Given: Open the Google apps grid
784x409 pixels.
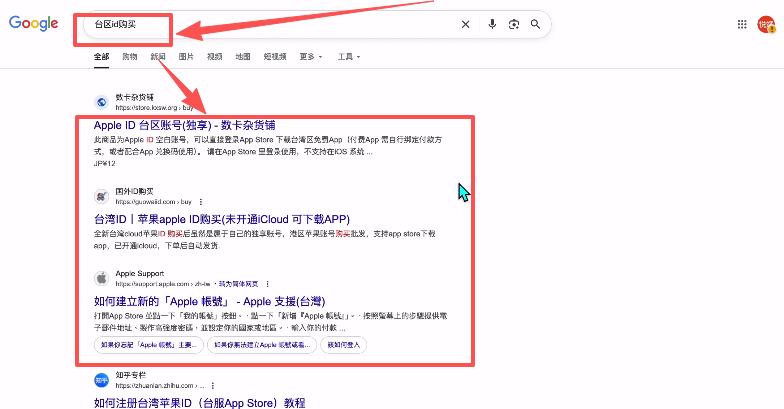Looking at the screenshot, I should [742, 24].
